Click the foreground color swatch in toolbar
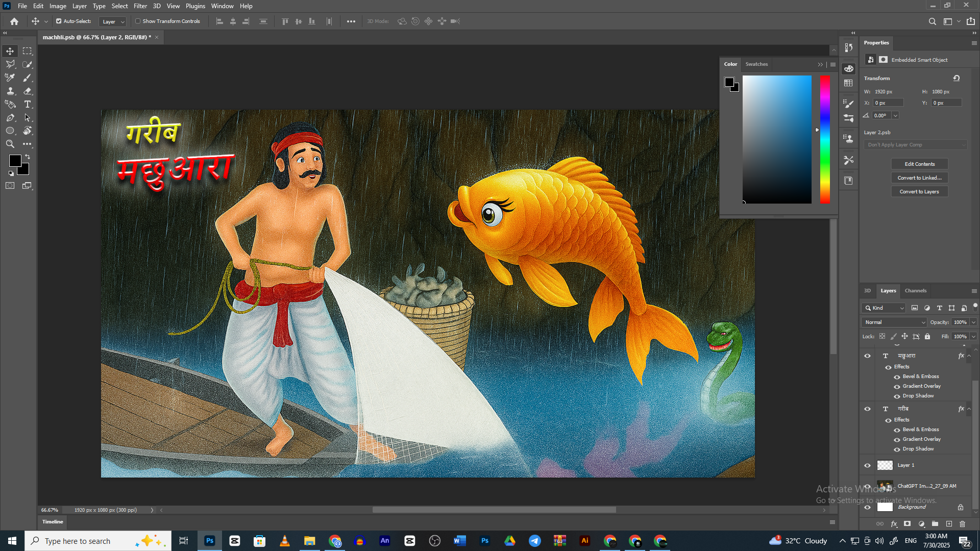Image resolution: width=980 pixels, height=551 pixels. 15,161
